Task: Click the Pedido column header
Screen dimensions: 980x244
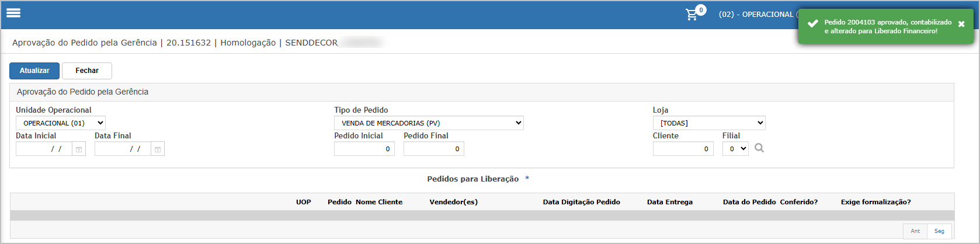Action: [x=339, y=202]
